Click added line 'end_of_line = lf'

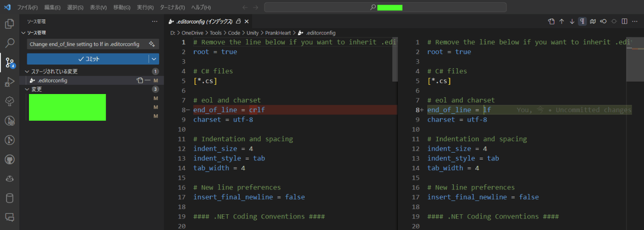point(459,110)
